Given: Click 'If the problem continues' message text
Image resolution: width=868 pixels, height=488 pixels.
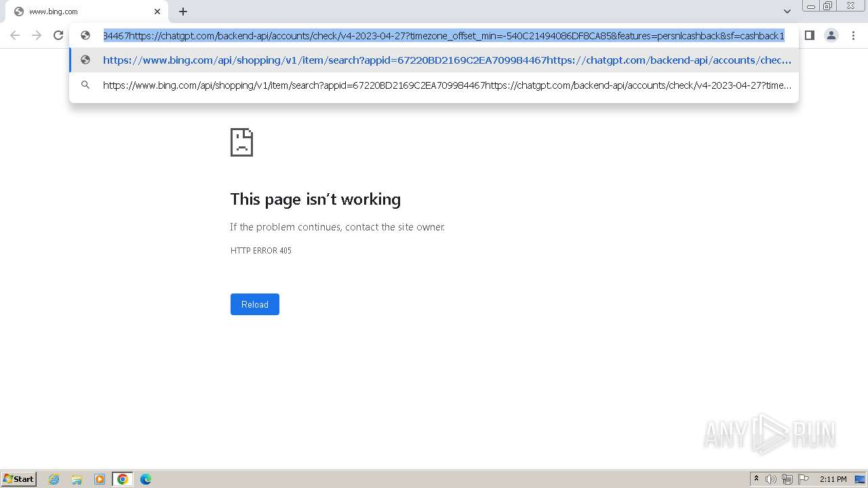Looking at the screenshot, I should (338, 227).
